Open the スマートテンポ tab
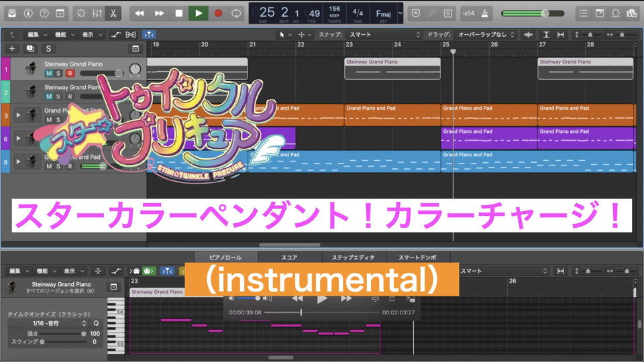The image size is (644, 362). (x=418, y=257)
